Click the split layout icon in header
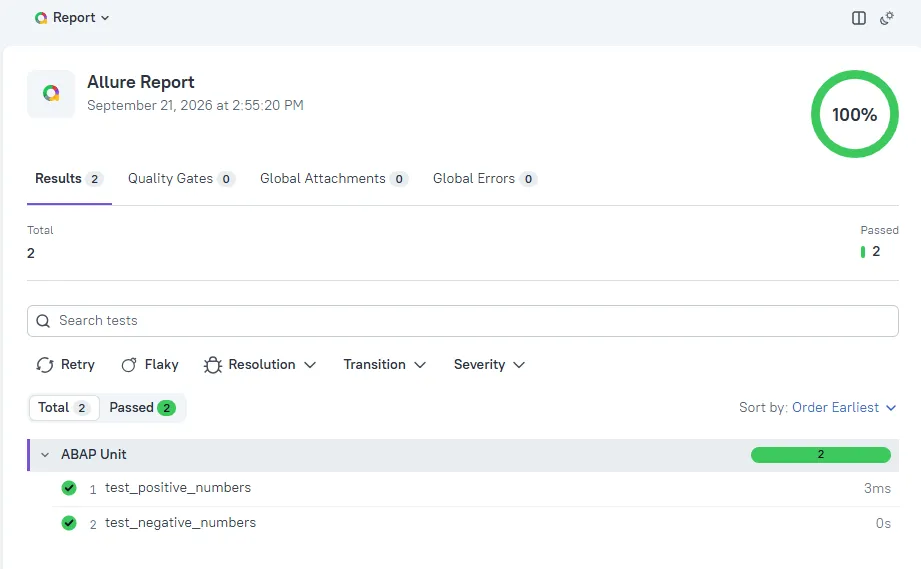Image resolution: width=921 pixels, height=569 pixels. tap(858, 18)
